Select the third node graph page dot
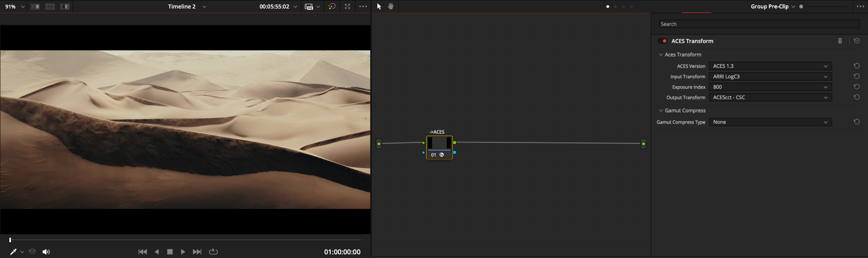Viewport: 868px width, 258px height. coord(623,7)
